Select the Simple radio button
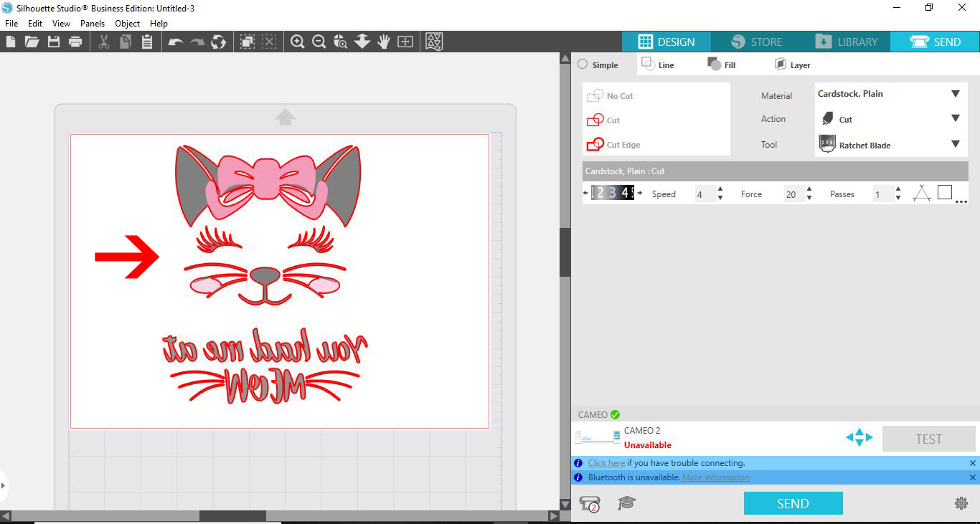 pyautogui.click(x=583, y=65)
